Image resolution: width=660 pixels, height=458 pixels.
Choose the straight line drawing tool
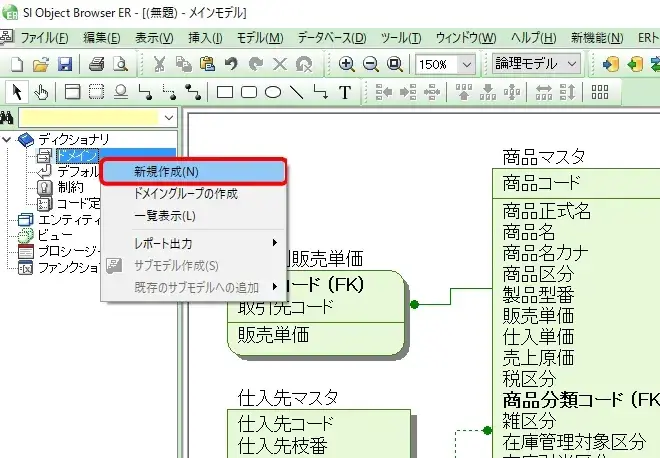pyautogui.click(x=297, y=92)
